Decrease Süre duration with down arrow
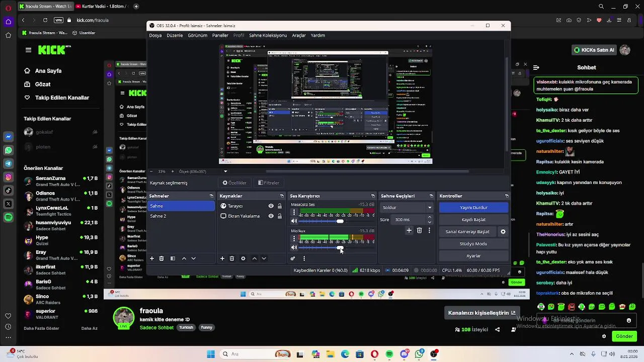 [x=429, y=222]
